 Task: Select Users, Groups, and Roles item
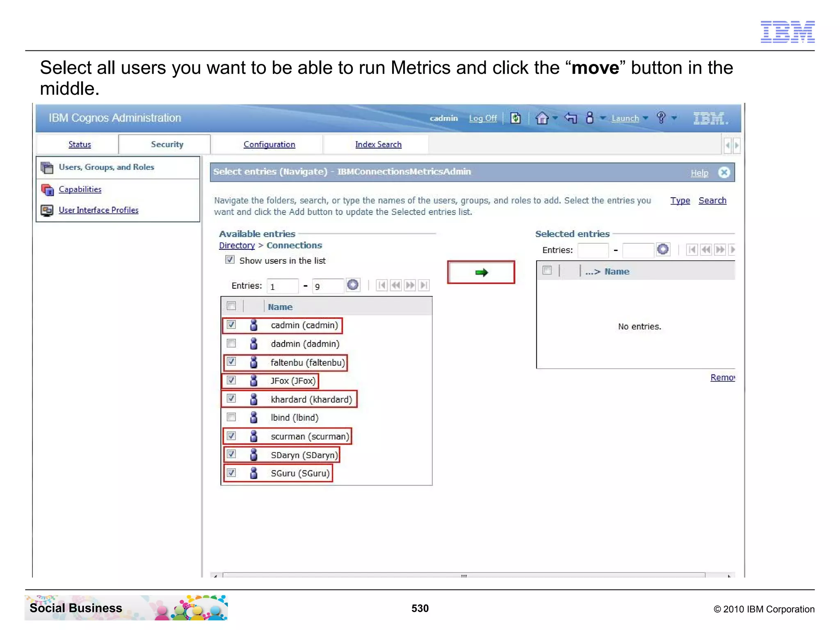[x=118, y=167]
